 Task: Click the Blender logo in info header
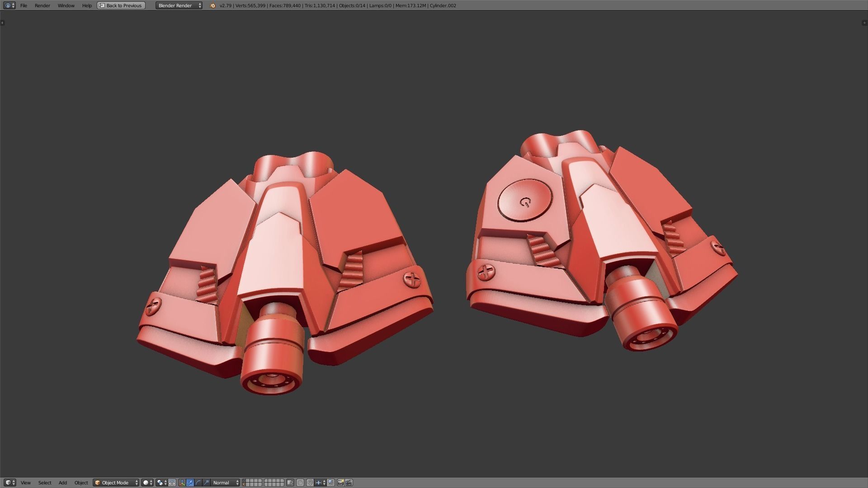(x=212, y=5)
